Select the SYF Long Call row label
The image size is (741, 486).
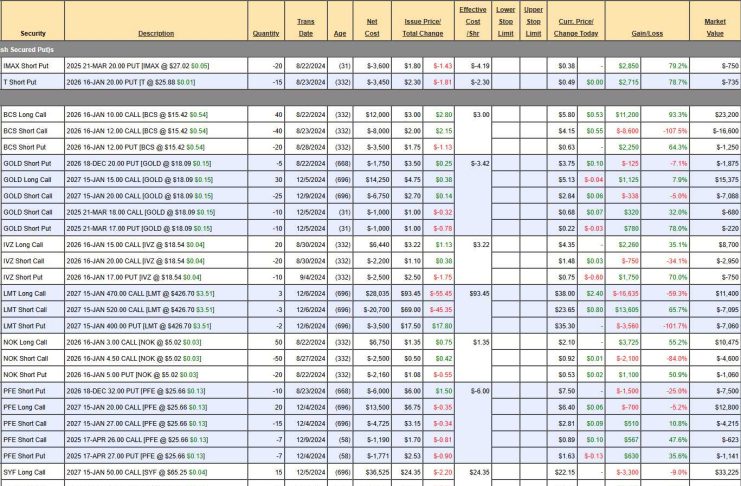click(25, 472)
